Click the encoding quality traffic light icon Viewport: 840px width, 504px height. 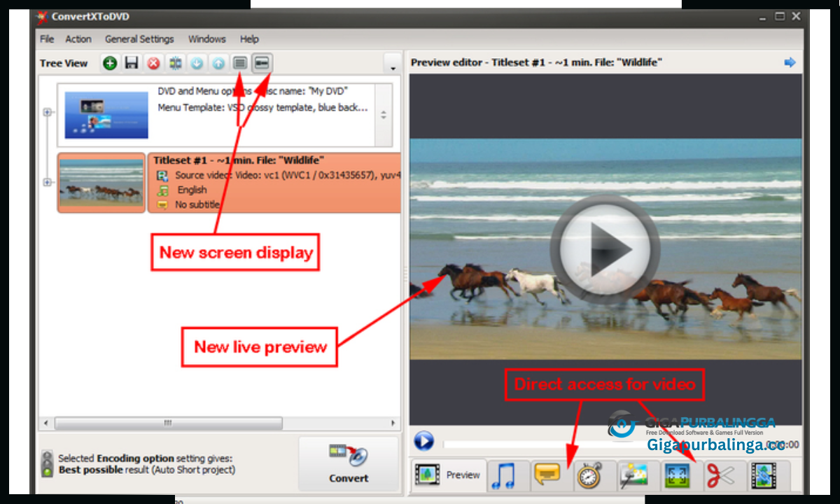pos(47,463)
